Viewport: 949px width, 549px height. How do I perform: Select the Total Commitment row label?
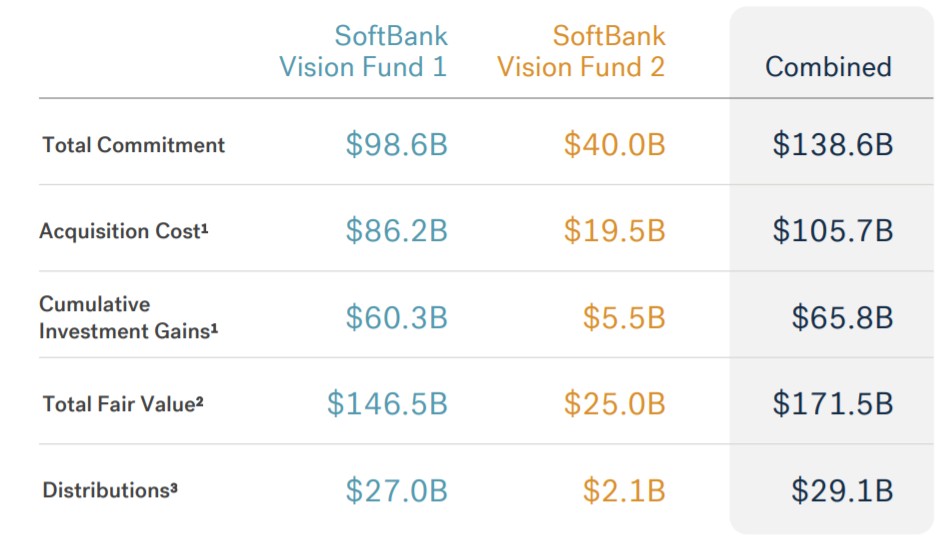tap(134, 145)
